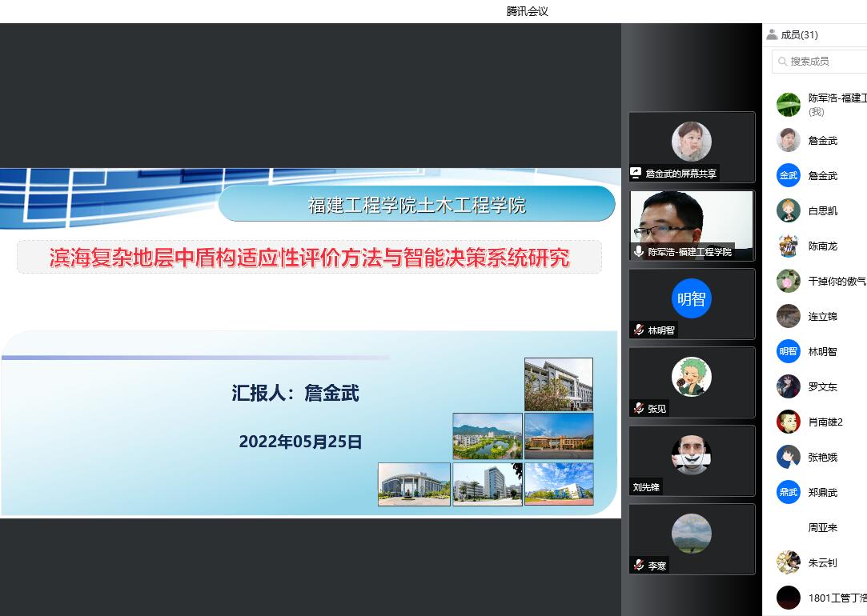The width and height of the screenshot is (867, 616).
Task: Click the muted mic icon on 林明智 tile
Action: point(639,330)
